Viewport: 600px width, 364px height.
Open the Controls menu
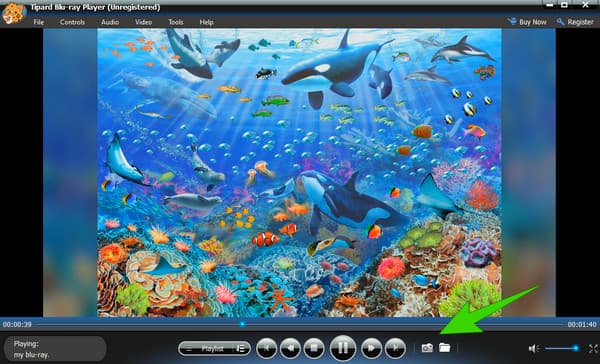coord(72,22)
